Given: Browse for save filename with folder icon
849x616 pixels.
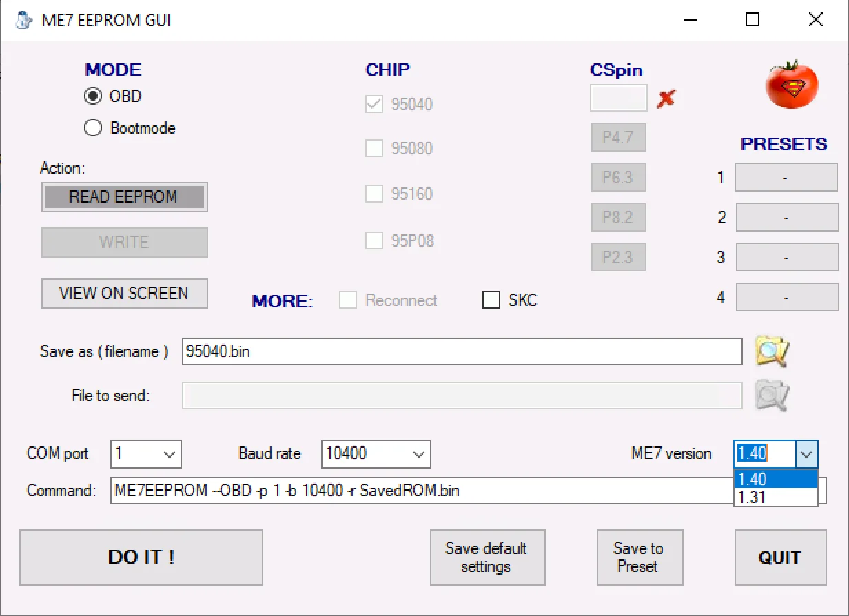Looking at the screenshot, I should pyautogui.click(x=771, y=351).
